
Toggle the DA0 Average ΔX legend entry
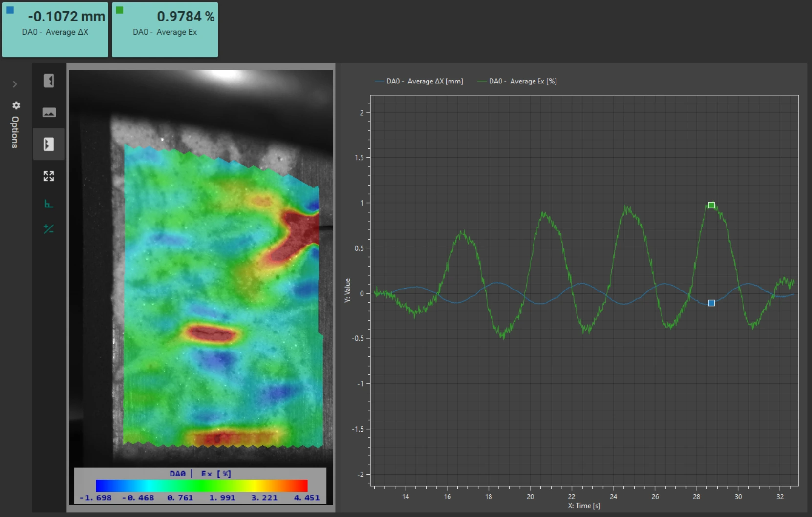[x=419, y=81]
